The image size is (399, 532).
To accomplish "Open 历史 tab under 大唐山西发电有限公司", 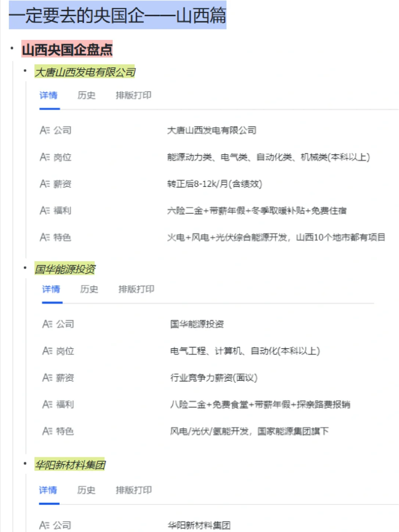I will click(x=86, y=95).
